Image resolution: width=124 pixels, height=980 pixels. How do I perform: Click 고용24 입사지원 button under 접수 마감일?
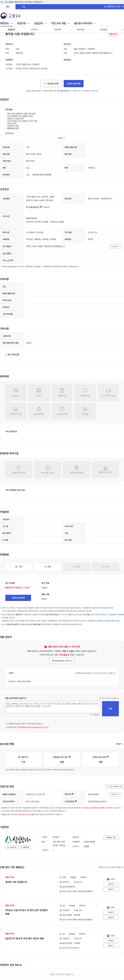pyautogui.click(x=18, y=598)
